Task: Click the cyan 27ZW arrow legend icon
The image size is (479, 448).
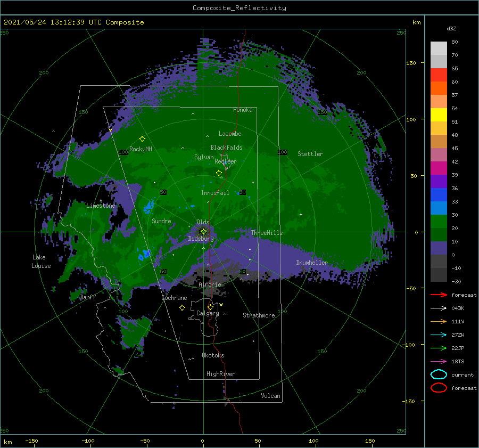Action: 439,335
